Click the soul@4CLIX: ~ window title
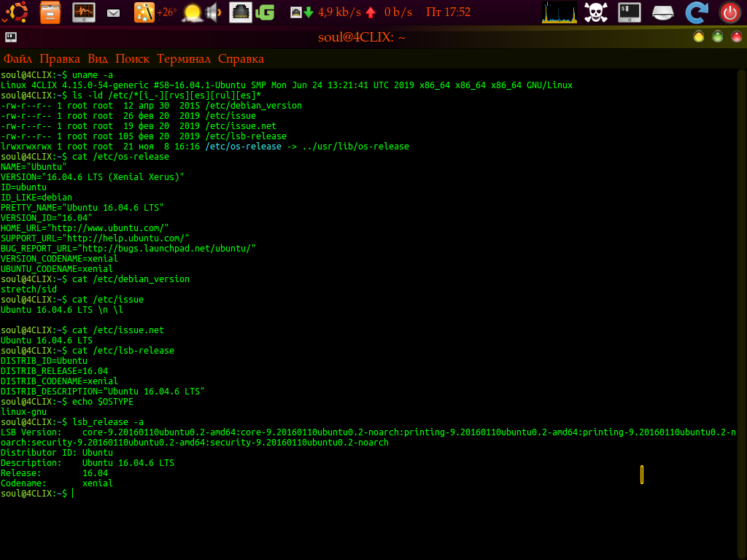Screen dimensions: 747x560 click(x=362, y=37)
